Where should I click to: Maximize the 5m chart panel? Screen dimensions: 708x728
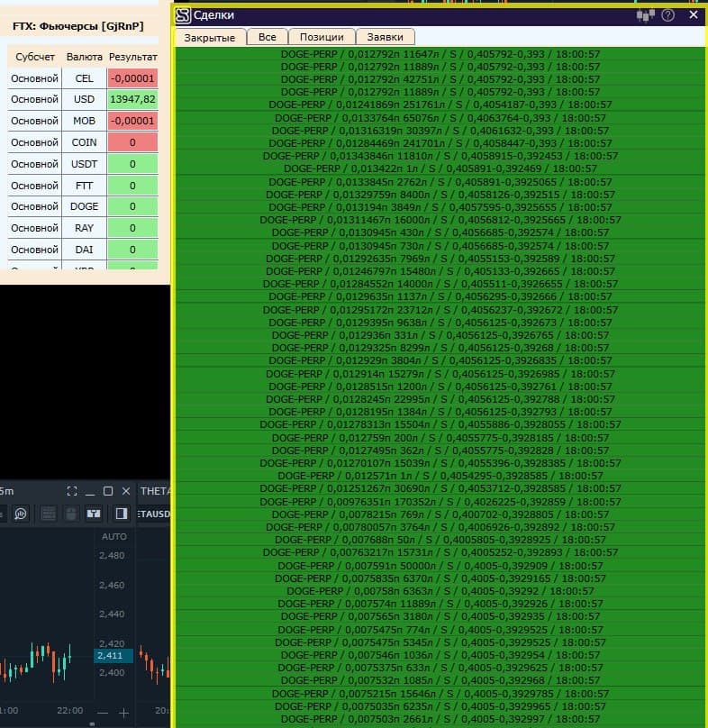(x=108, y=491)
